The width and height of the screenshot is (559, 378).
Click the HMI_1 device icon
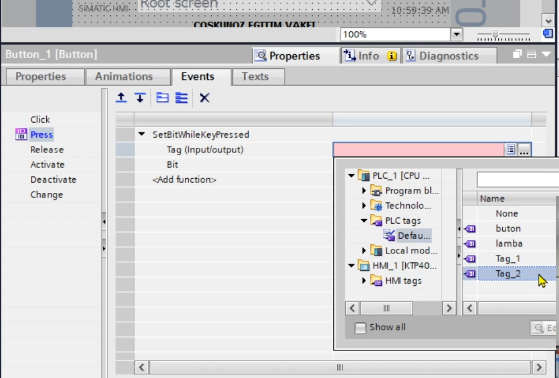coord(364,266)
